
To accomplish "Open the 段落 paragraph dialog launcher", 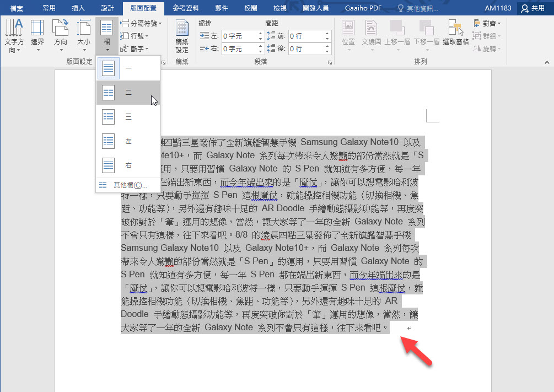I will 330,62.
